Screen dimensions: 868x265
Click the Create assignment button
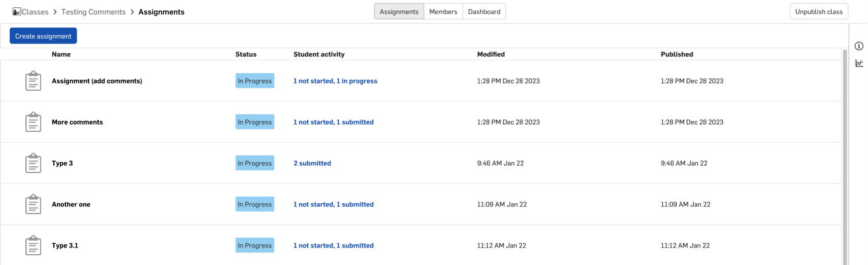pyautogui.click(x=44, y=36)
